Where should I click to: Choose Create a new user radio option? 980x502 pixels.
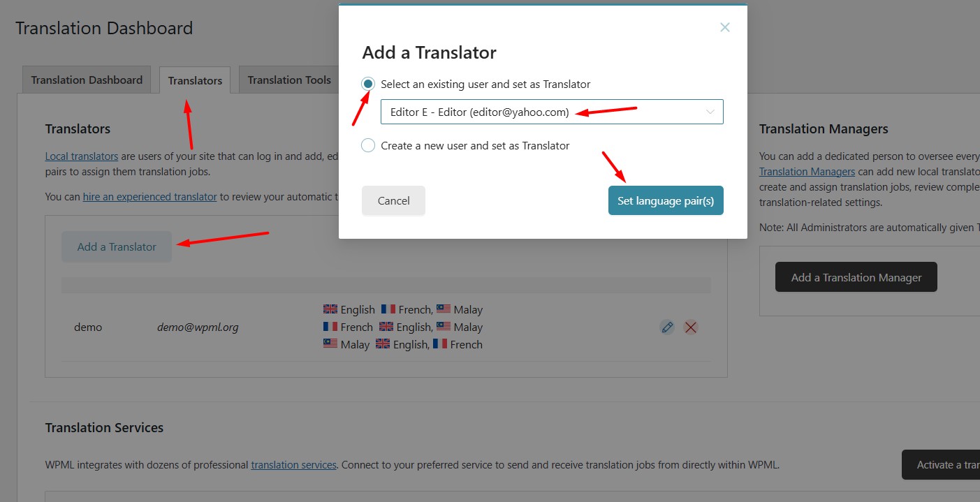(x=368, y=145)
